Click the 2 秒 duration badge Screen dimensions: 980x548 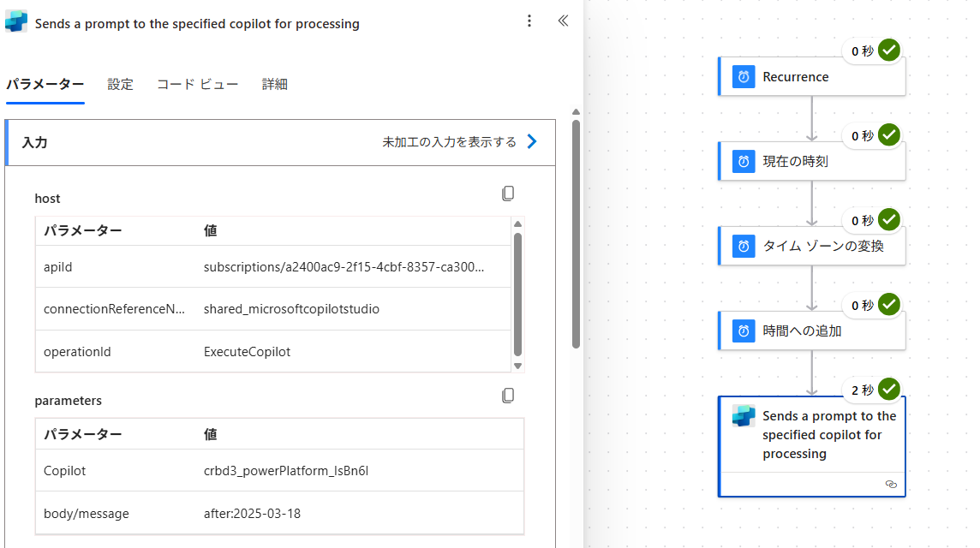(863, 390)
